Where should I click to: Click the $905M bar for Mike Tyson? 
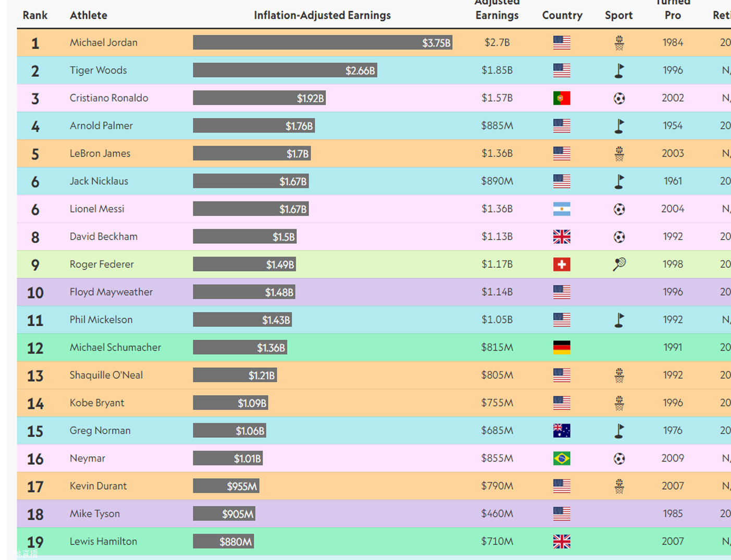224,514
